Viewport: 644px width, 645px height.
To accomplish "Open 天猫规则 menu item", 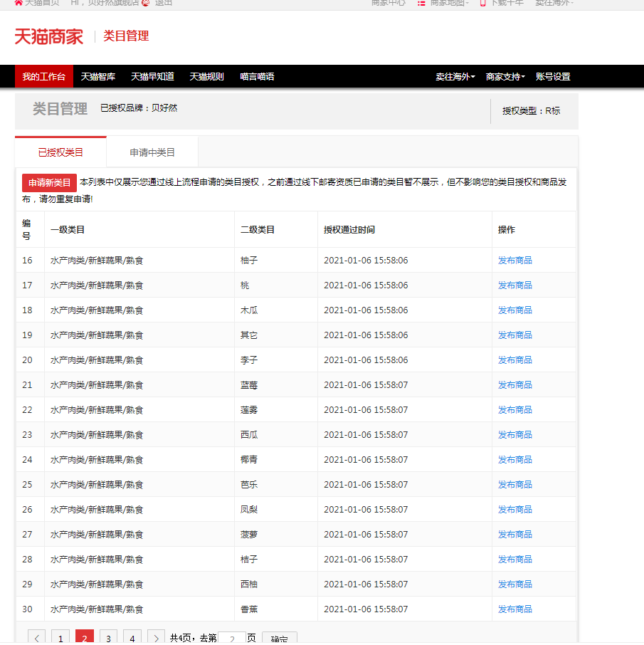I will click(206, 76).
